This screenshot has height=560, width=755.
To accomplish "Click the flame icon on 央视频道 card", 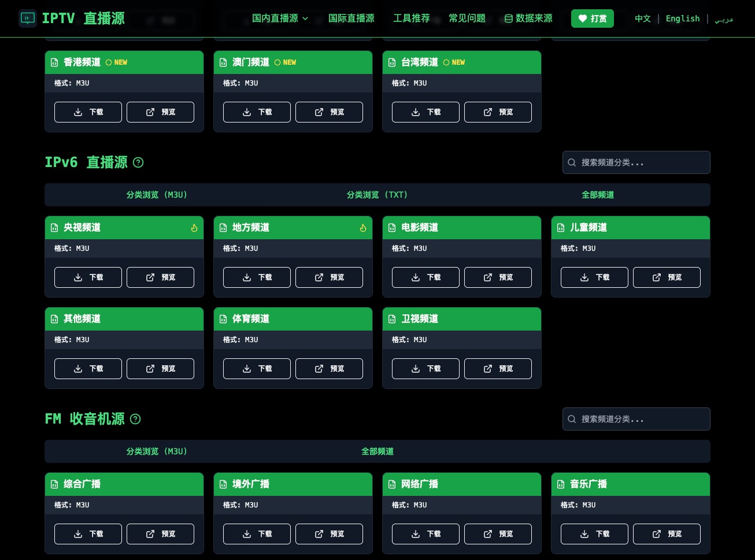I will 194,228.
